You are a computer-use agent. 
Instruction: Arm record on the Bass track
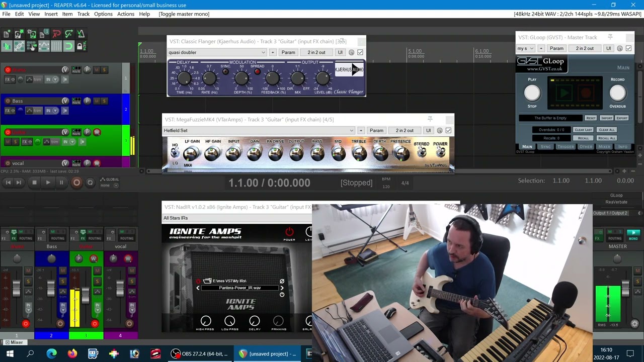click(x=8, y=101)
